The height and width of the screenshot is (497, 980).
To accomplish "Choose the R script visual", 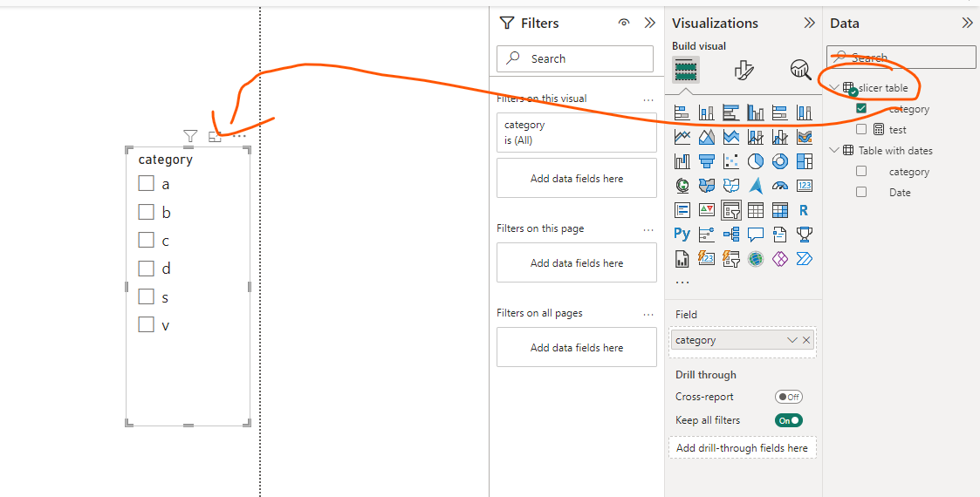I will pos(805,210).
